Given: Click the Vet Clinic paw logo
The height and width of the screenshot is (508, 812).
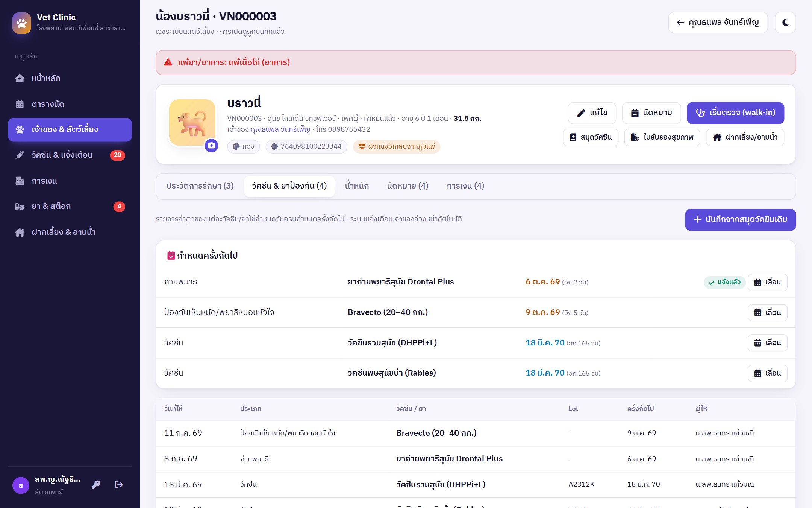Looking at the screenshot, I should click(22, 23).
